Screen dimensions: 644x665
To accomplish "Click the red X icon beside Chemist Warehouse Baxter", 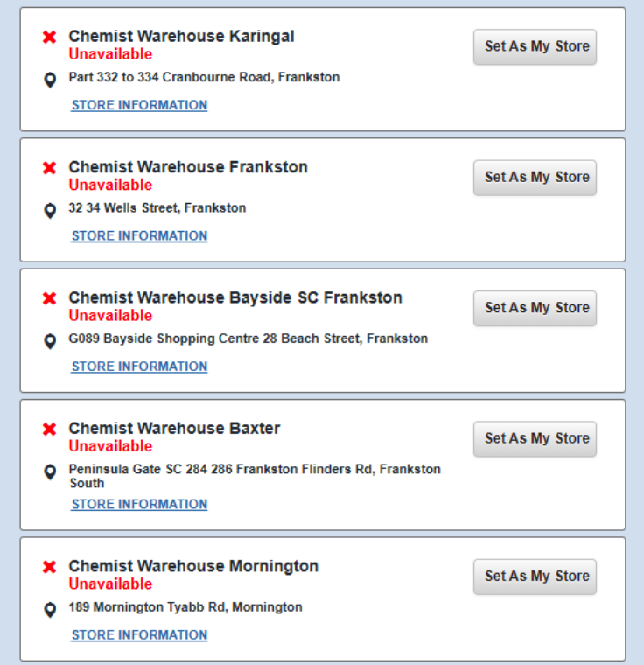I will [x=50, y=429].
